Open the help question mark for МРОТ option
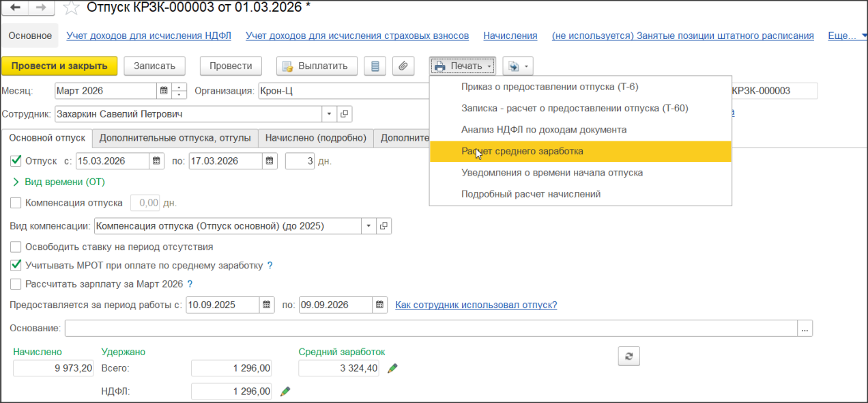 pyautogui.click(x=270, y=265)
